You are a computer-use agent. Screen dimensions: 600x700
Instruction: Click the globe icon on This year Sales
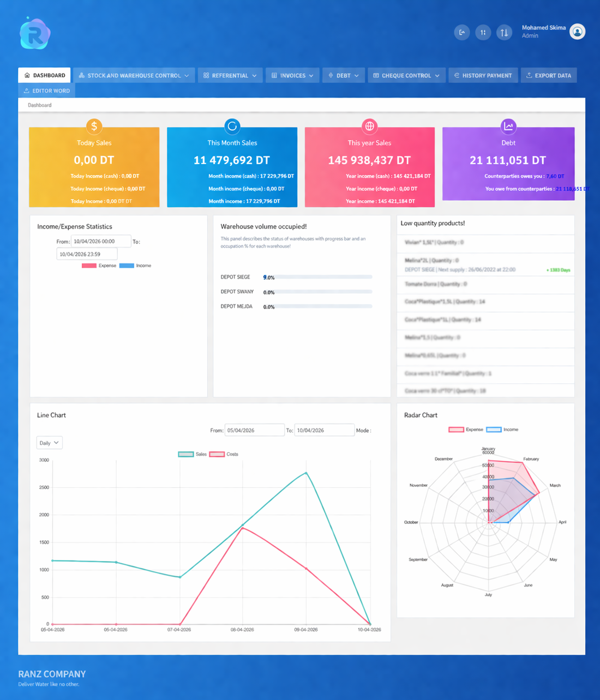click(369, 126)
